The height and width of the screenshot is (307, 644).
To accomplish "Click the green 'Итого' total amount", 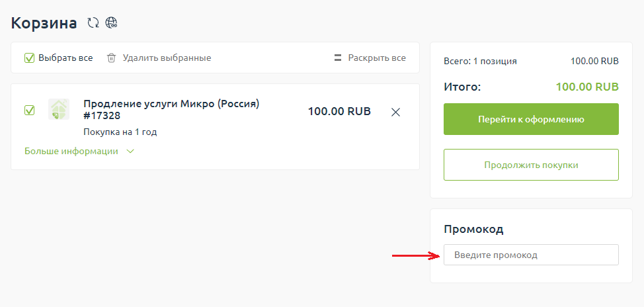I will 587,87.
